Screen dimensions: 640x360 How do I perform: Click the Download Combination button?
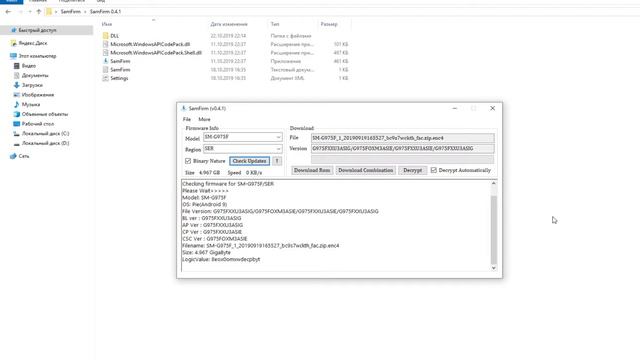[365, 170]
